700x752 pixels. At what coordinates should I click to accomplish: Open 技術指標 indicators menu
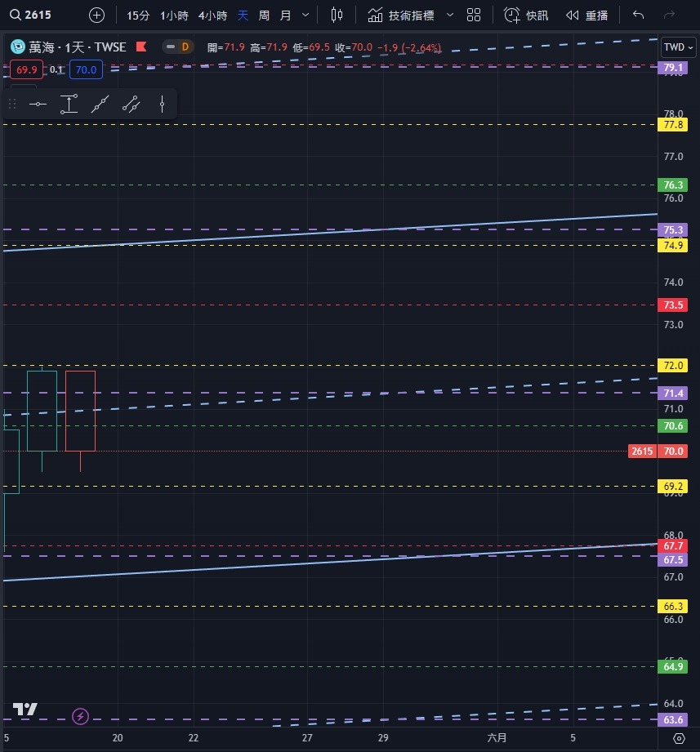pos(401,16)
